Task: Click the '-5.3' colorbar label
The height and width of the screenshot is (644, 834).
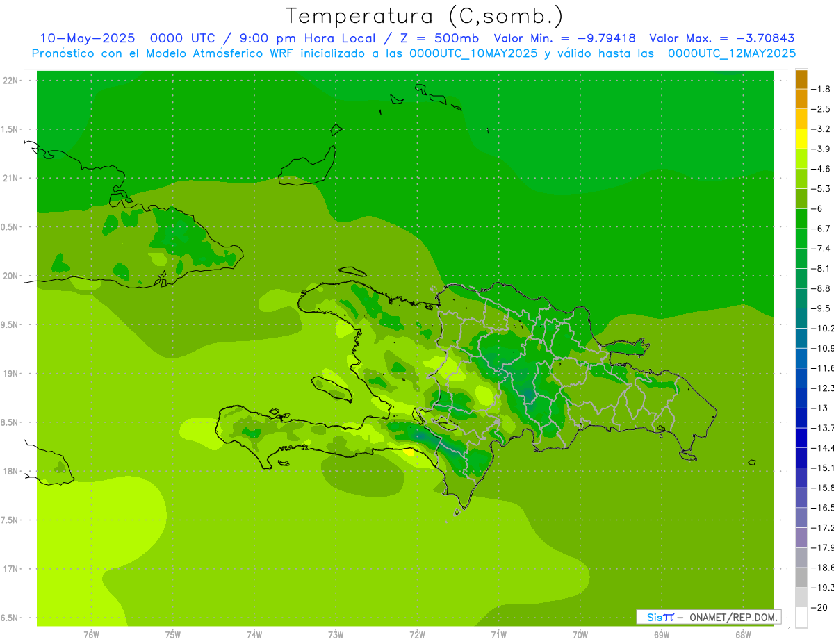Action: [x=821, y=189]
